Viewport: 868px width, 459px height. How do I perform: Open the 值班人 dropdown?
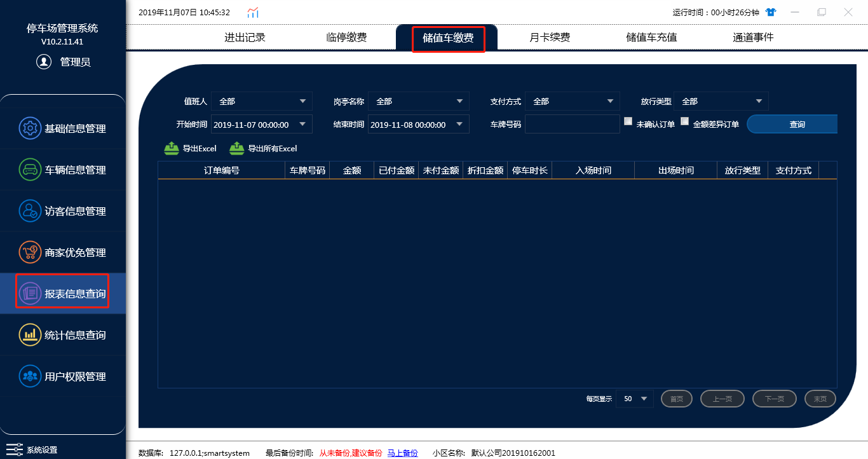click(x=262, y=101)
